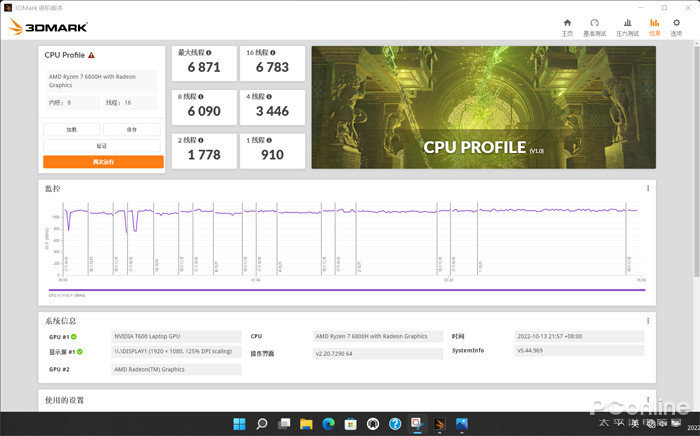Open Photos app from taskbar
This screenshot has width=700, height=436.
tap(462, 424)
